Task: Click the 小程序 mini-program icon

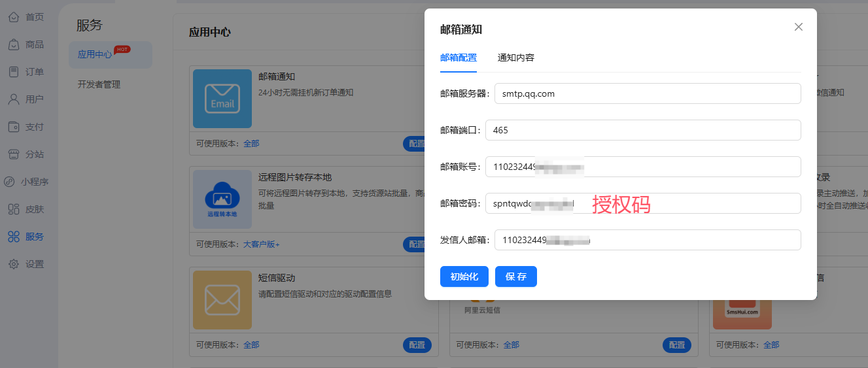Action: tap(10, 182)
